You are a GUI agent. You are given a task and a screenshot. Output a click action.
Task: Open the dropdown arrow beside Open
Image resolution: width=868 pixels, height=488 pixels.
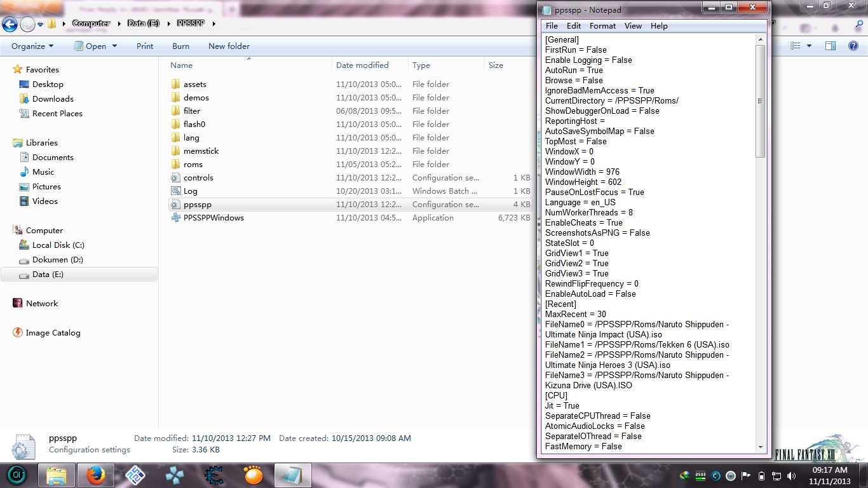pos(115,46)
